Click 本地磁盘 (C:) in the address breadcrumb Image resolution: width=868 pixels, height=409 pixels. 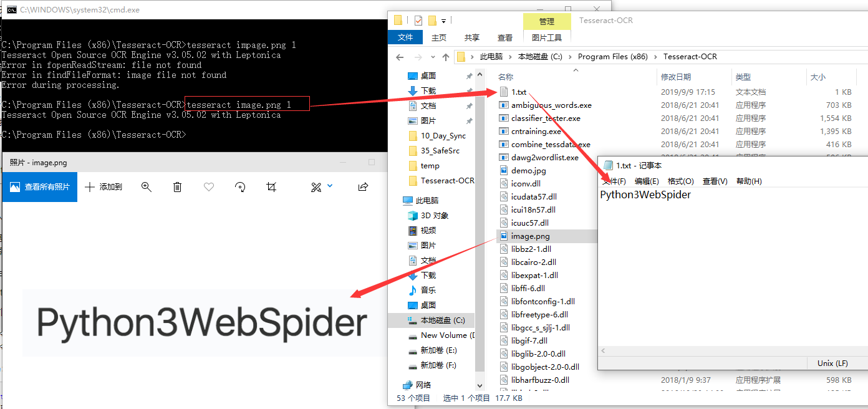[x=540, y=57]
